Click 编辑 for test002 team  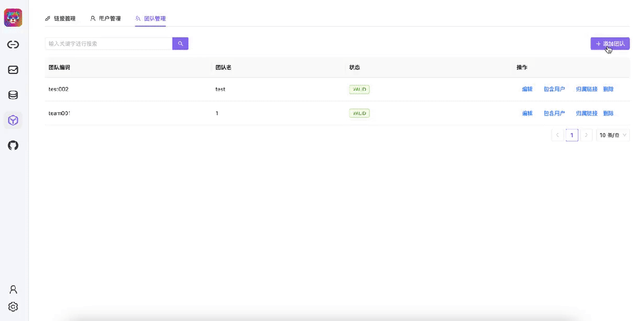click(527, 89)
